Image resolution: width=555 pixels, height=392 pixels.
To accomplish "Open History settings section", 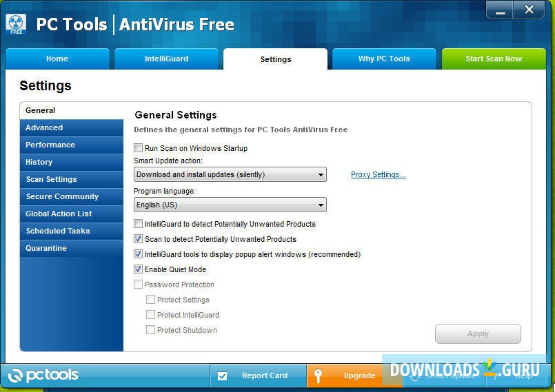I will 72,162.
